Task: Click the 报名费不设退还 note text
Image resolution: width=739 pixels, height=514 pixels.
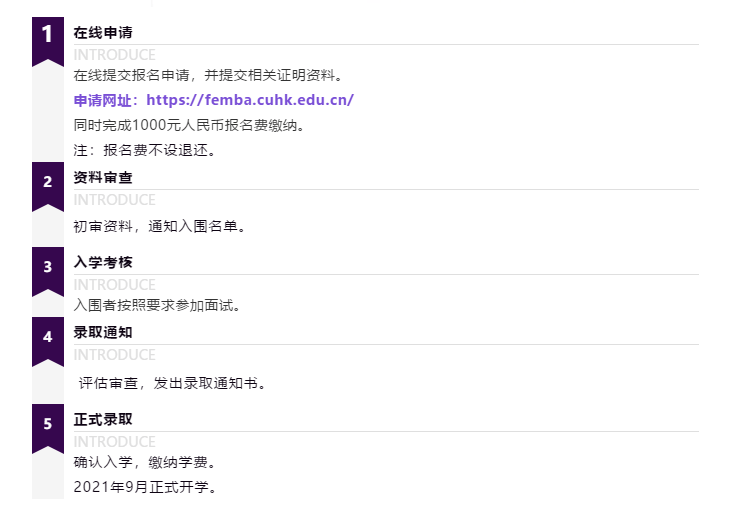Action: (145, 150)
